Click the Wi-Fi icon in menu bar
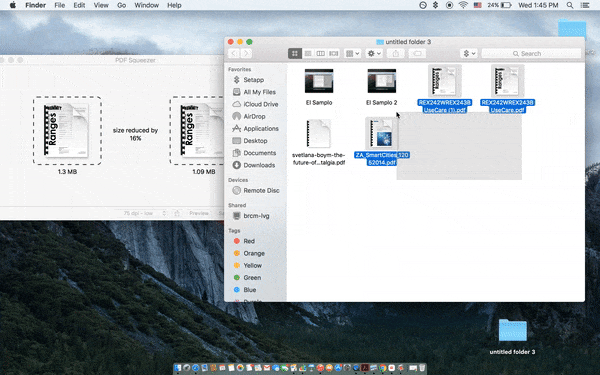The image size is (600, 375). pos(463,5)
